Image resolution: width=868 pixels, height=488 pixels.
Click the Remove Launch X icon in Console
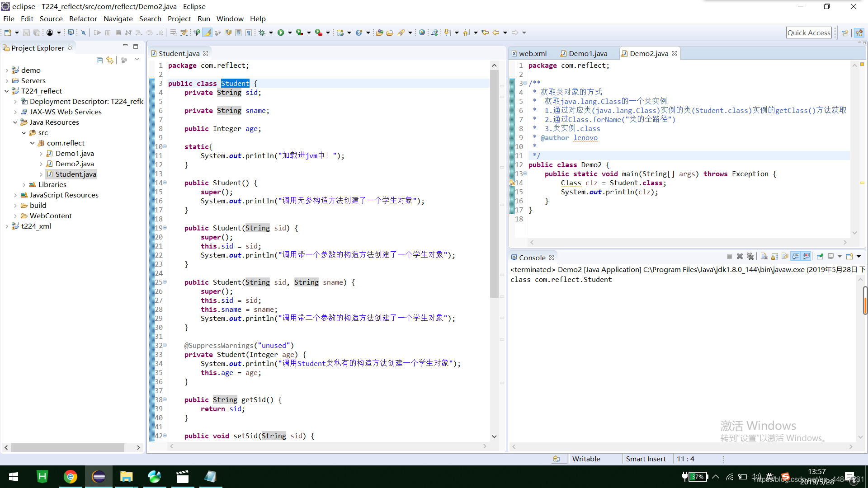pos(740,257)
